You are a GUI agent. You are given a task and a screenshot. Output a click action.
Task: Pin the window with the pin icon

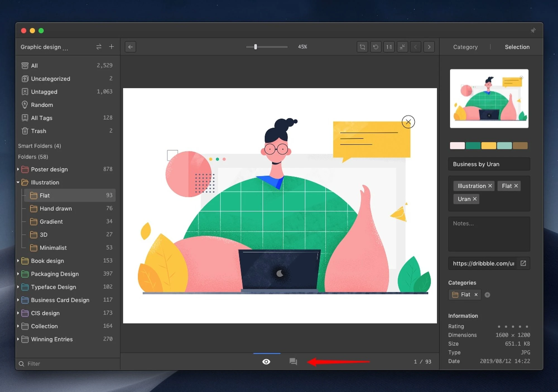(x=533, y=30)
